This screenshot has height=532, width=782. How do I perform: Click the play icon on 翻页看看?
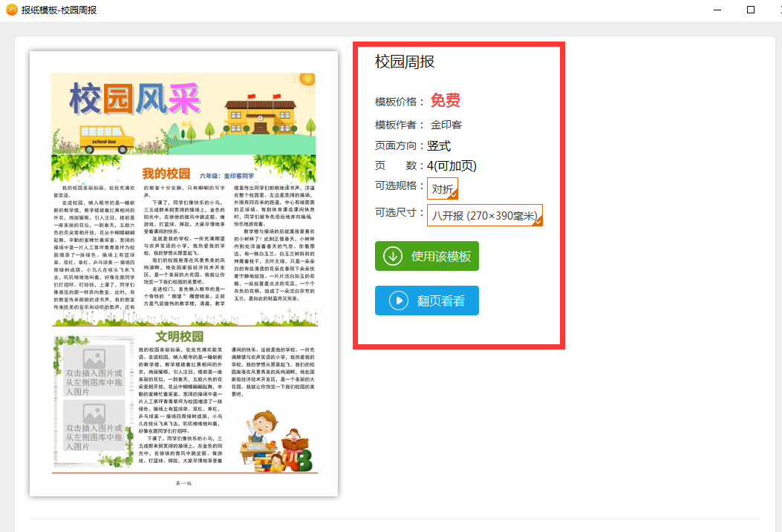(399, 301)
